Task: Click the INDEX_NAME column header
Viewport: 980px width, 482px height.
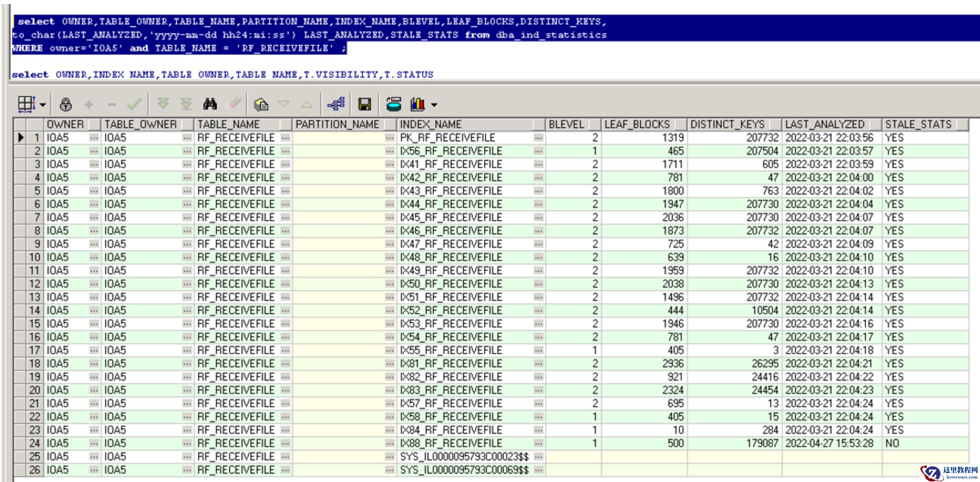Action: 430,124
